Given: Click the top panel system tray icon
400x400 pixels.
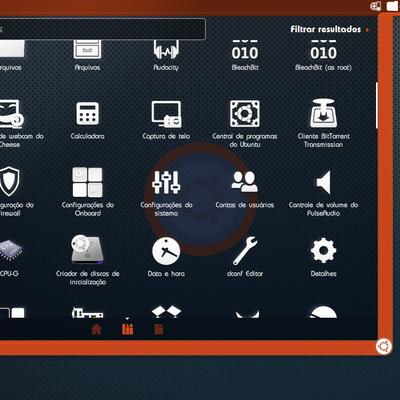Looking at the screenshot, I should [x=376, y=6].
